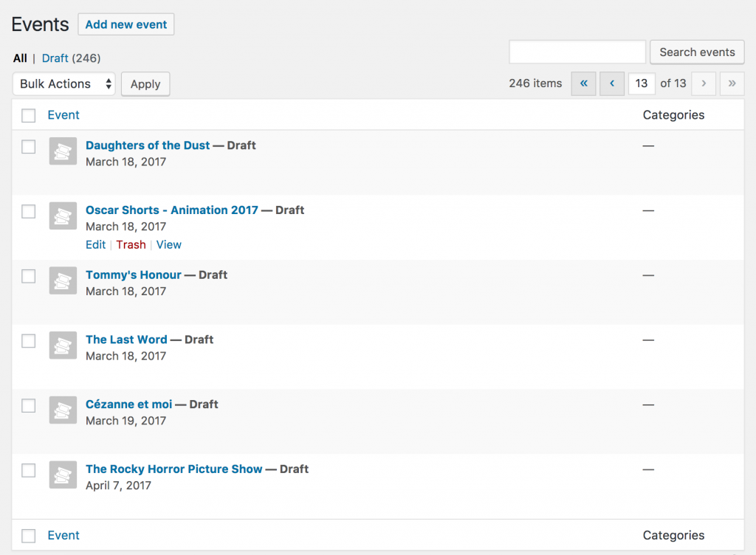Go to the previous page of events

click(612, 83)
